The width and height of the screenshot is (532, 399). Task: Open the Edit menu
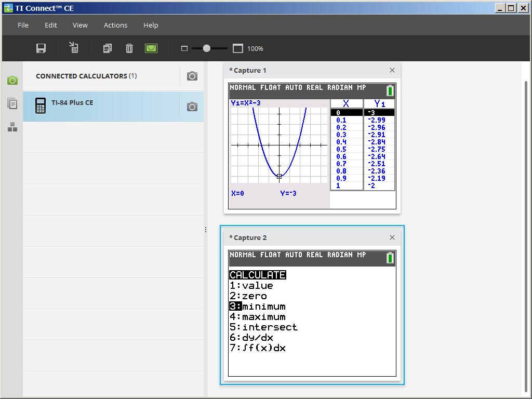(50, 25)
